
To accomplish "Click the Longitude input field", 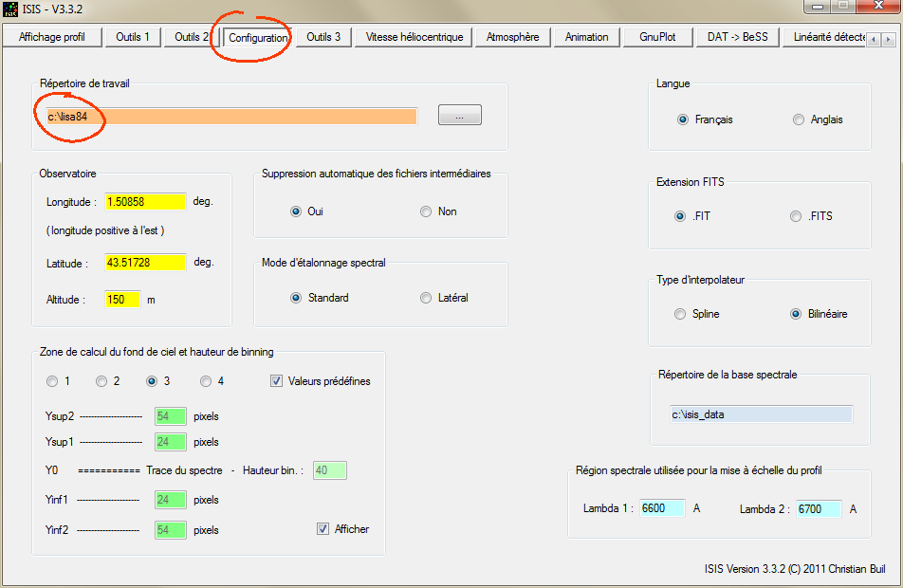I will [144, 202].
